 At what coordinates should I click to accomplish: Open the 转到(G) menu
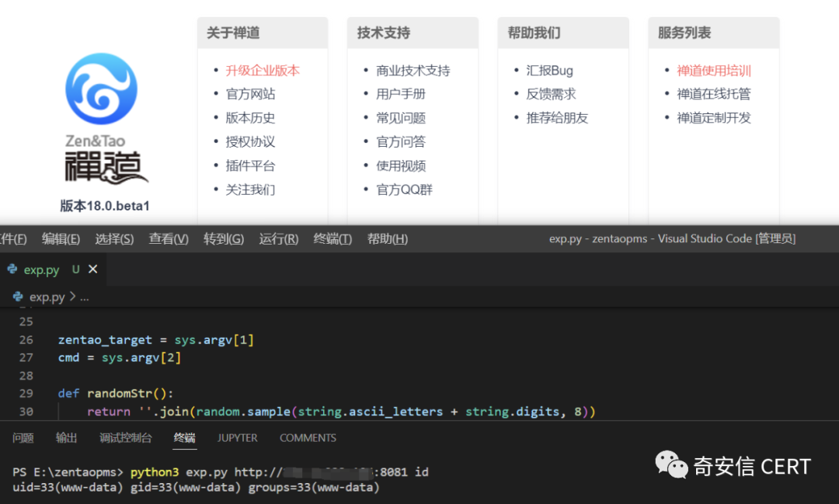tap(224, 238)
